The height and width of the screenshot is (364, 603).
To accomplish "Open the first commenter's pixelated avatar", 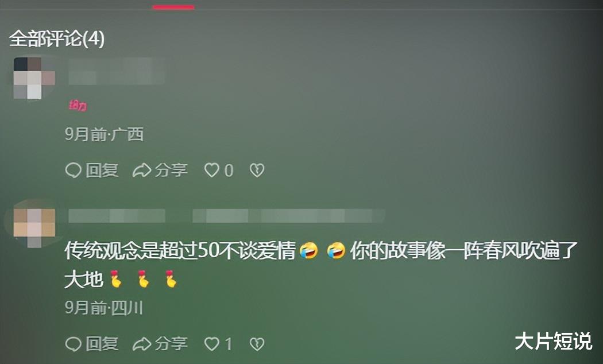I will point(34,78).
